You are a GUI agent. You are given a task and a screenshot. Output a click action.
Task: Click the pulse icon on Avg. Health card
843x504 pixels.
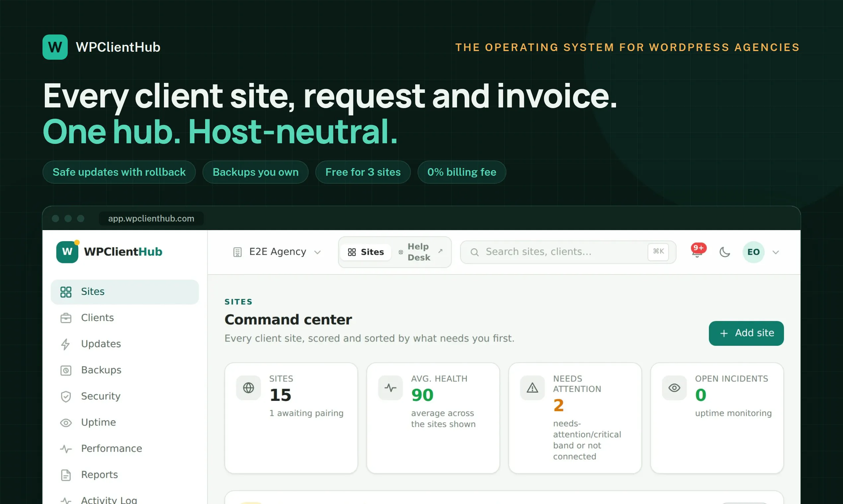click(390, 388)
